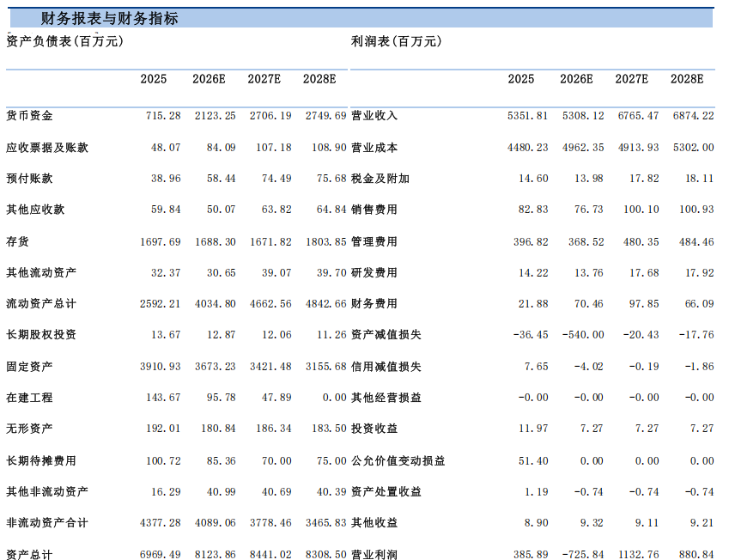Click value 76.73 in 销售费用 row
The height and width of the screenshot is (560, 729).
[588, 210]
